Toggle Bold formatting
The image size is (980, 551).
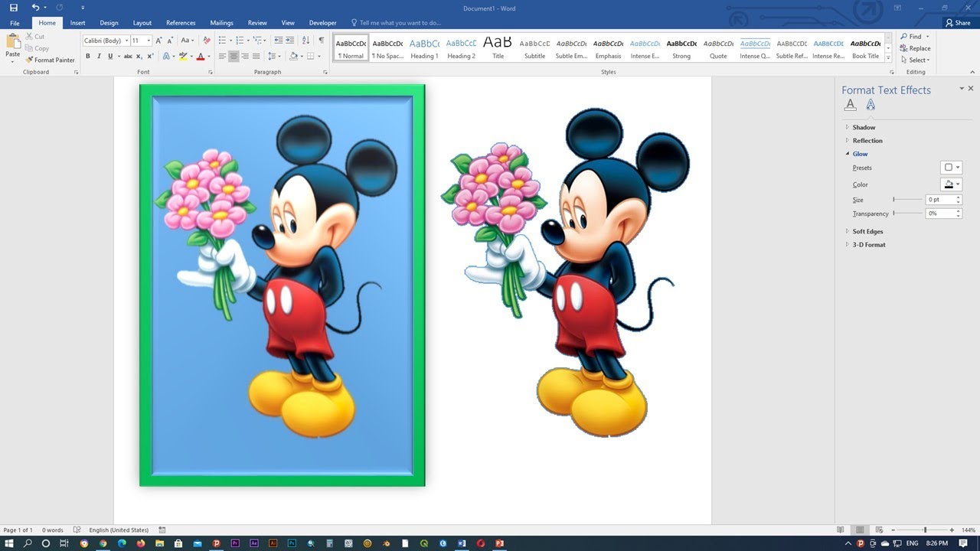(x=88, y=56)
